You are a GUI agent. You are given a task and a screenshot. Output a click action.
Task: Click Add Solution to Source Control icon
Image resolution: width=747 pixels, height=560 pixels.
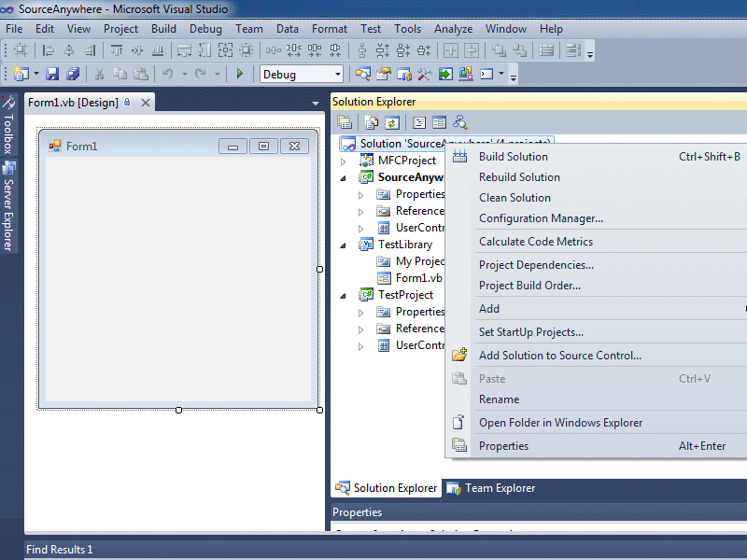pos(459,356)
